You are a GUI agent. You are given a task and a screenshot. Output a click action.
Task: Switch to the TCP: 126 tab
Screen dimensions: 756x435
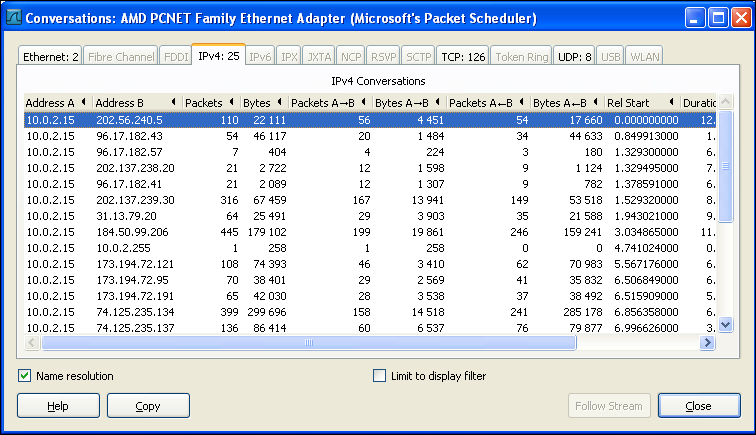pos(463,56)
